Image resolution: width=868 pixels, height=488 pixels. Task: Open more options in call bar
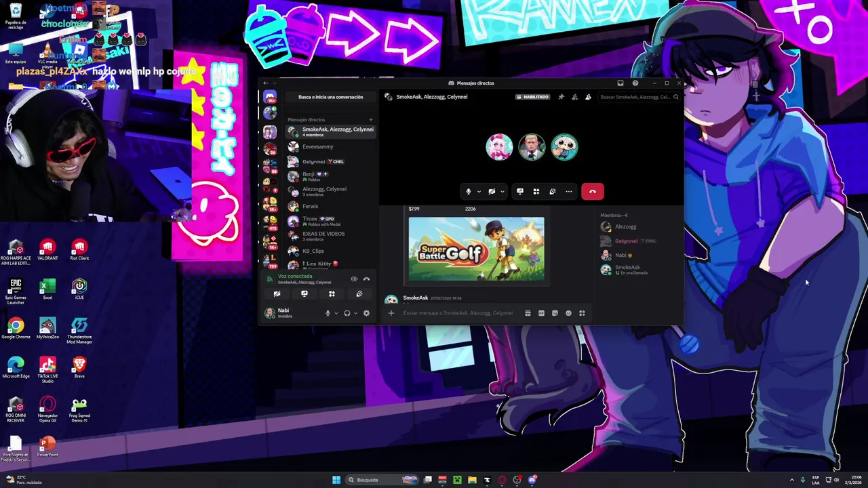[569, 192]
